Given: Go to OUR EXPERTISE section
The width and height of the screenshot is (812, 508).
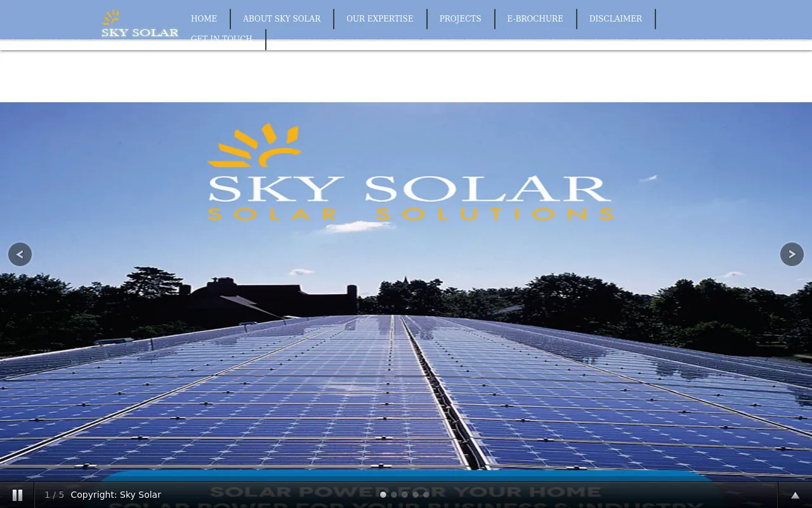Looking at the screenshot, I should [380, 19].
